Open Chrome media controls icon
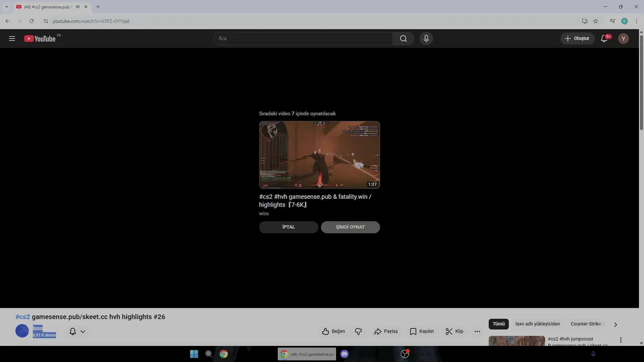 [612, 21]
